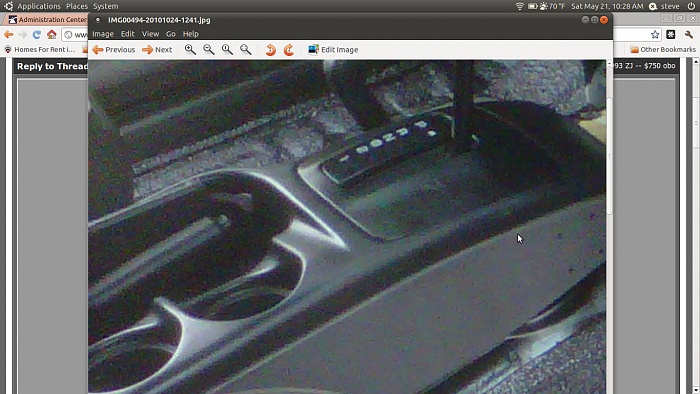The width and height of the screenshot is (700, 394).
Task: Click the displayed car console photo
Action: tap(347, 227)
